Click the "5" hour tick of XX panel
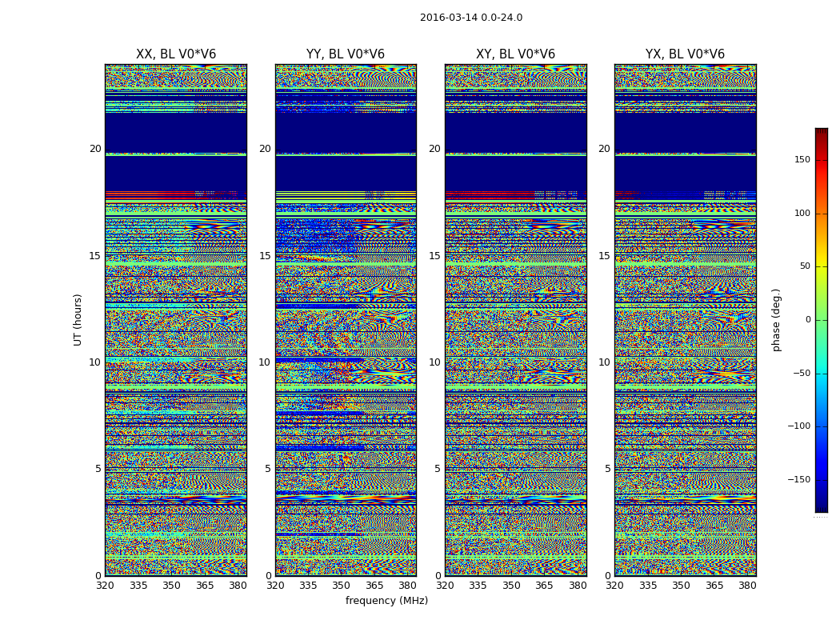 [98, 469]
